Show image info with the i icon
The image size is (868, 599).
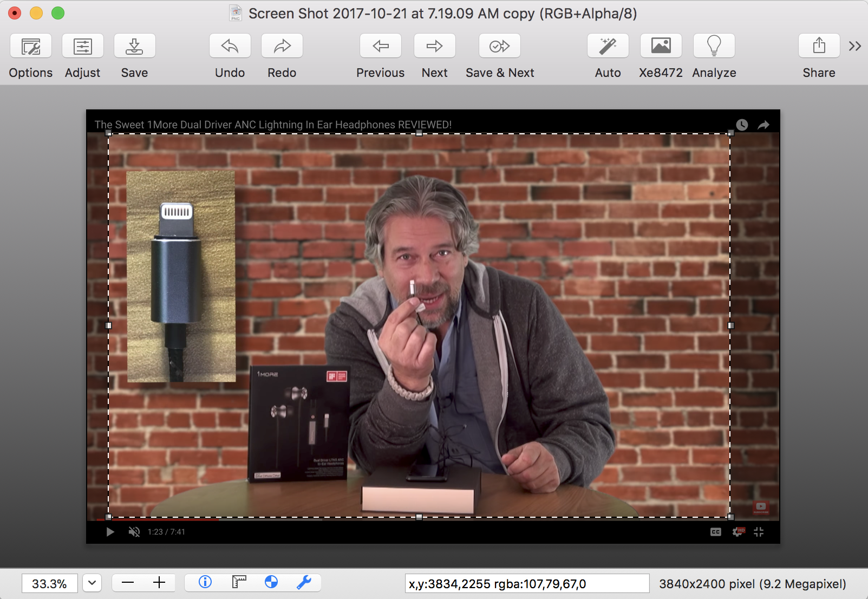click(205, 582)
